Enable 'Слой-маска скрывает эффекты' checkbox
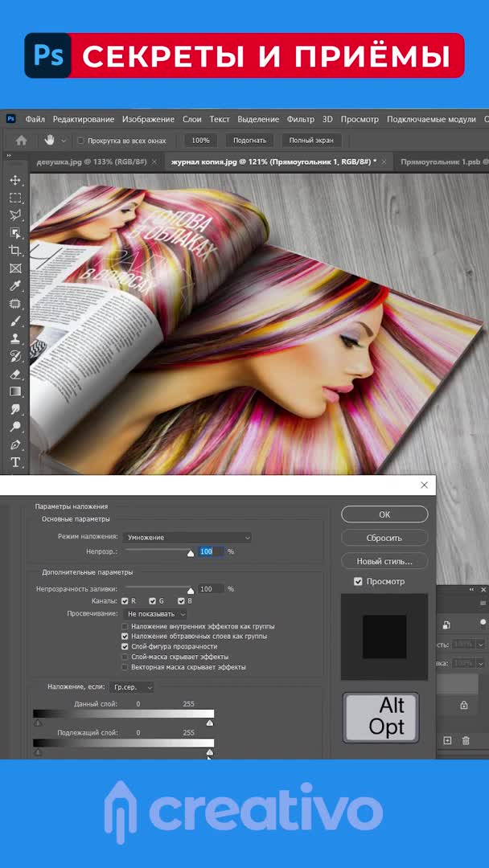 click(x=125, y=657)
